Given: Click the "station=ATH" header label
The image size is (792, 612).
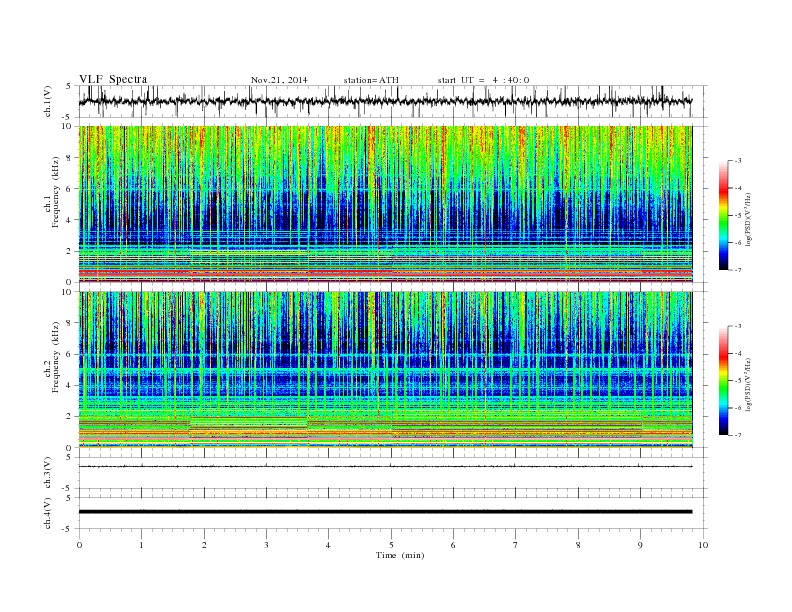Looking at the screenshot, I should [x=371, y=80].
